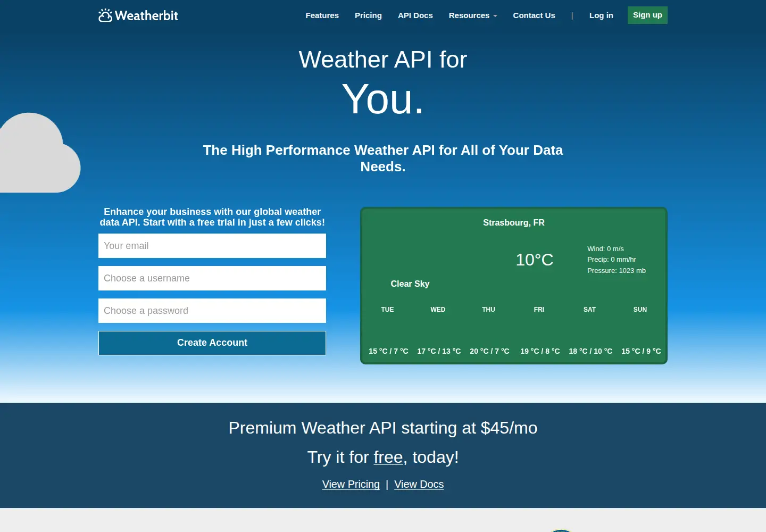766x532 pixels.
Task: Select the SUN forecast day label
Action: [640, 310]
